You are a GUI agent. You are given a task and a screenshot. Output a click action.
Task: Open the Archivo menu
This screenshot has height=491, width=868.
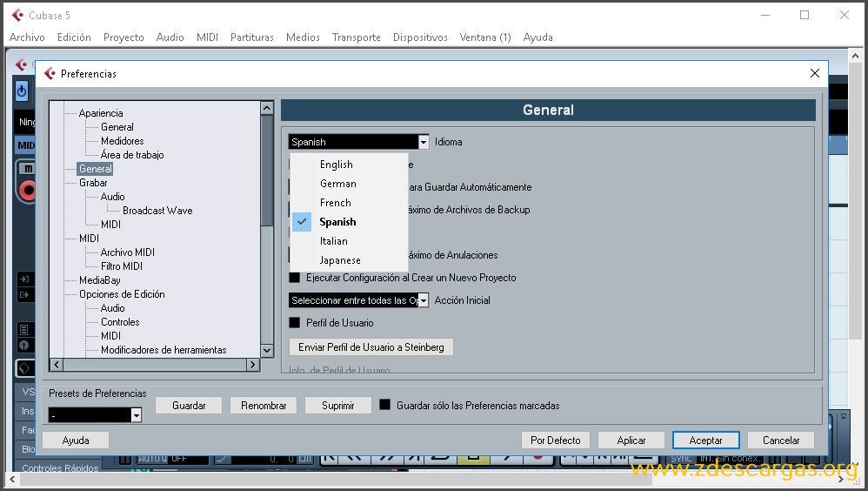(27, 37)
